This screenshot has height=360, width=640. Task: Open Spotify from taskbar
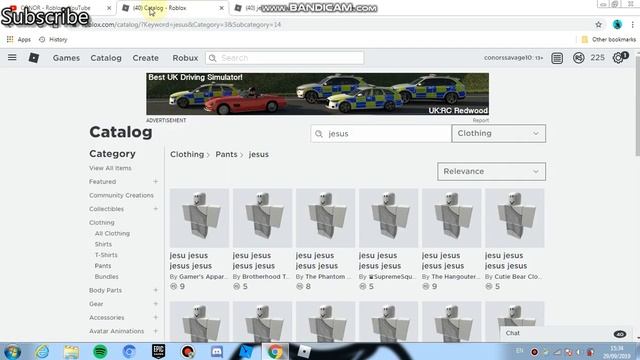pyautogui.click(x=100, y=351)
